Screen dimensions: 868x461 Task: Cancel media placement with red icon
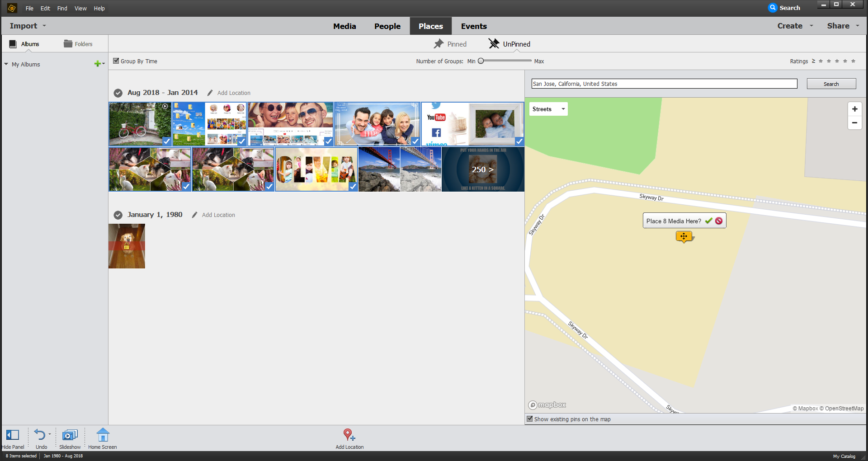tap(719, 221)
